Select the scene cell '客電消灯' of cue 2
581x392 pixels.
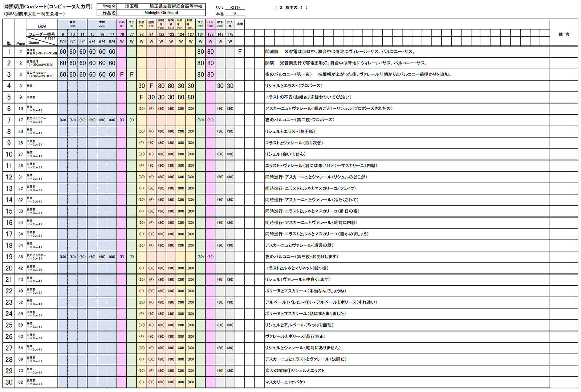42,63
